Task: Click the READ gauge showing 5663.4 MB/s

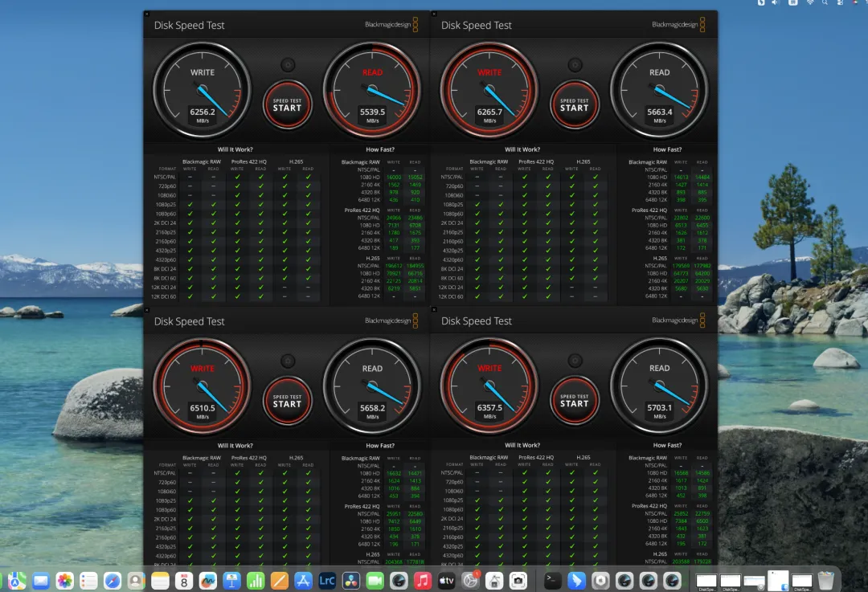Action: click(x=659, y=91)
